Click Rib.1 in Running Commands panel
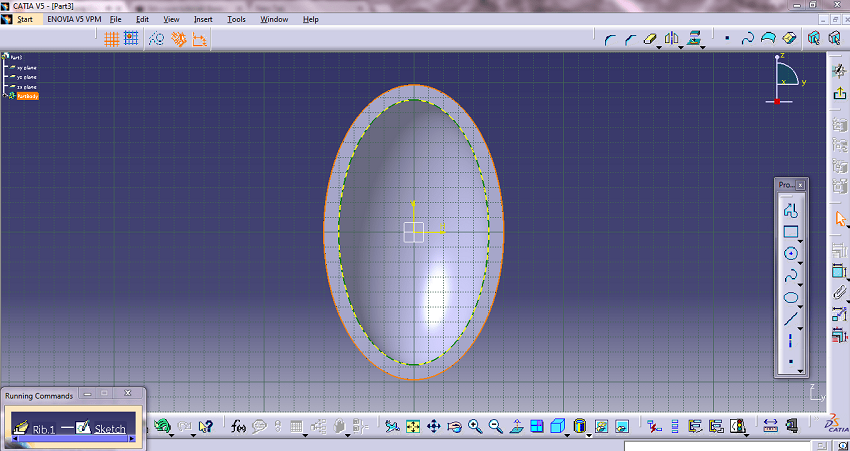Viewport: 850px width, 451px height. [44, 429]
